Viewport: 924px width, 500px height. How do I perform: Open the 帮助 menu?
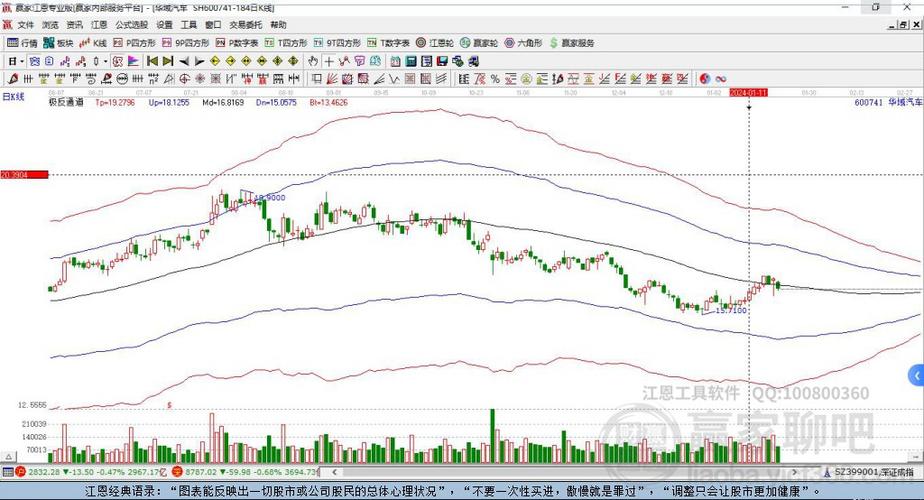(278, 25)
